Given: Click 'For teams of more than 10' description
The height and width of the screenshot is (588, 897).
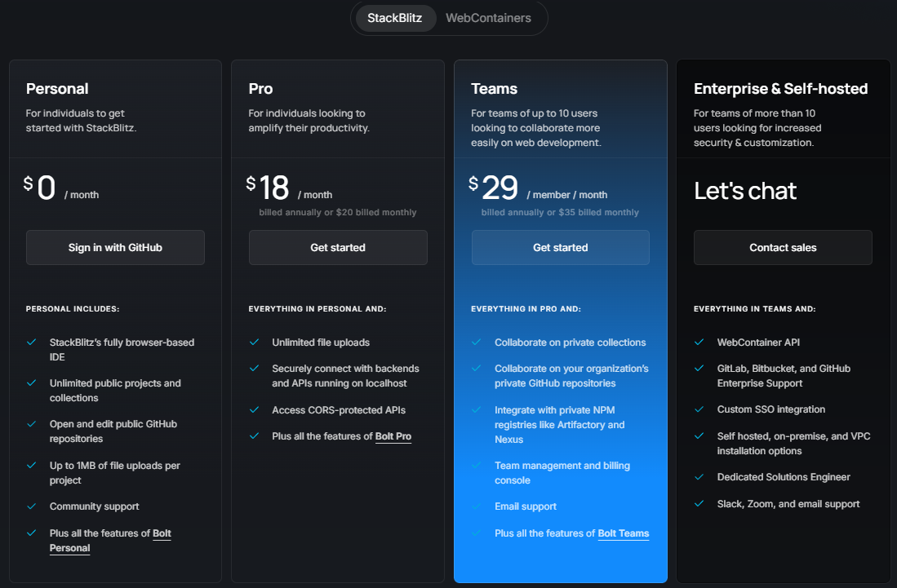Looking at the screenshot, I should click(757, 128).
